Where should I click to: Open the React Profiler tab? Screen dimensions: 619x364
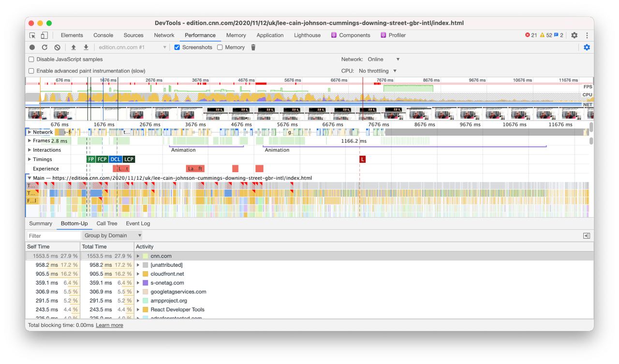[x=393, y=35]
